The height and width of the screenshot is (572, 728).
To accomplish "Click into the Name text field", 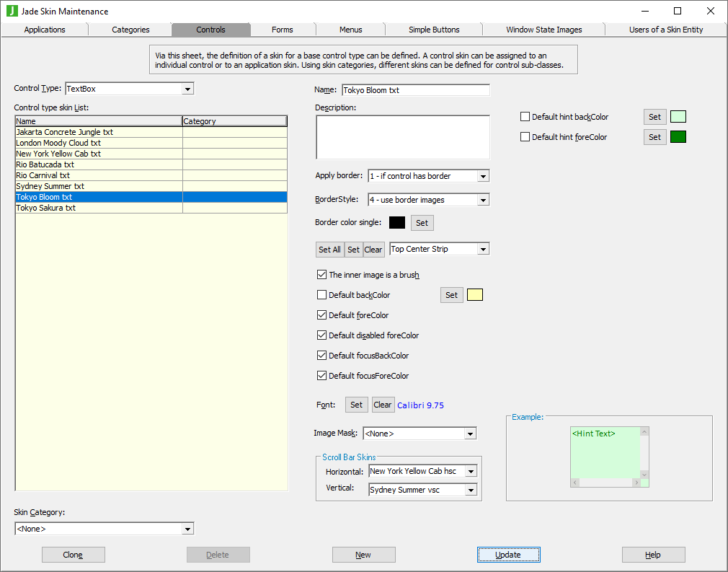I will (415, 90).
